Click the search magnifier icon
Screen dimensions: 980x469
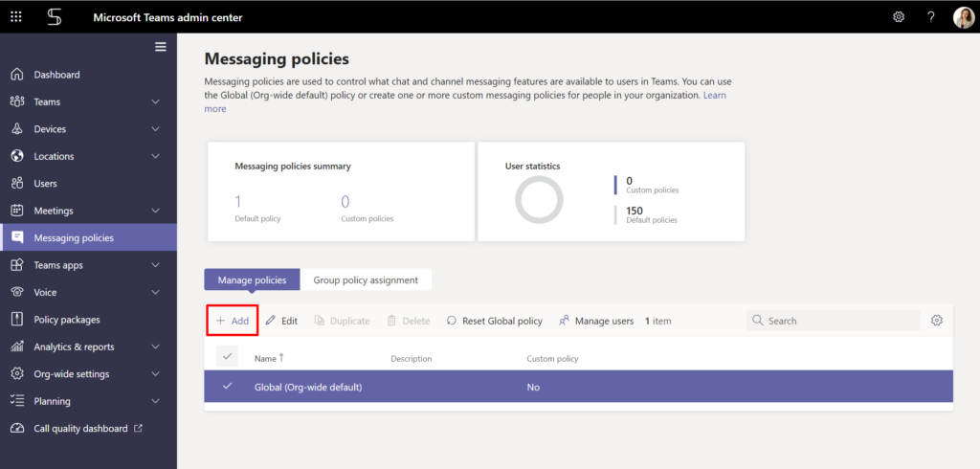pyautogui.click(x=758, y=321)
